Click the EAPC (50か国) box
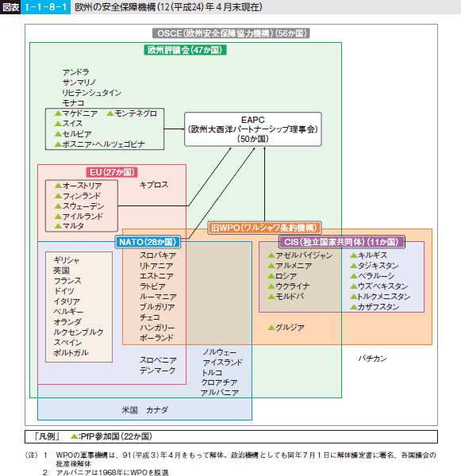The width and height of the screenshot is (461, 476). point(253,129)
